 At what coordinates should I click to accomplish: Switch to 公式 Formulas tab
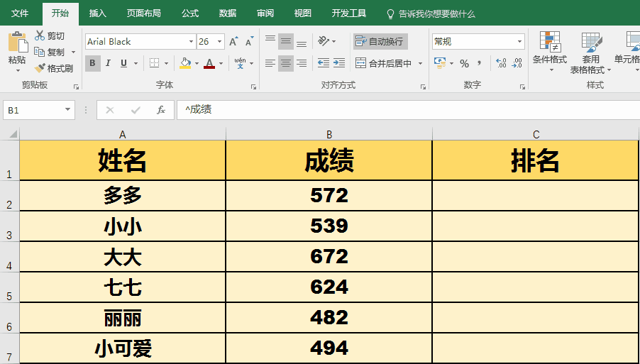190,13
